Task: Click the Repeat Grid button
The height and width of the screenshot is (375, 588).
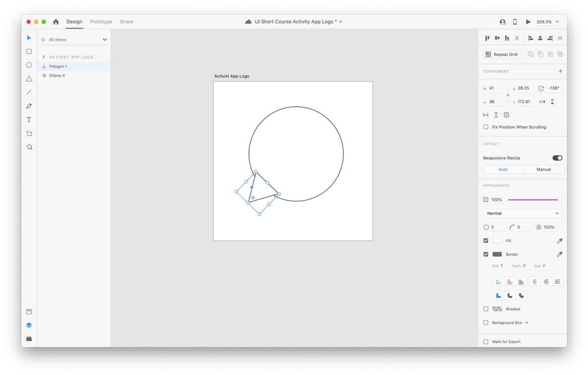Action: pyautogui.click(x=502, y=54)
